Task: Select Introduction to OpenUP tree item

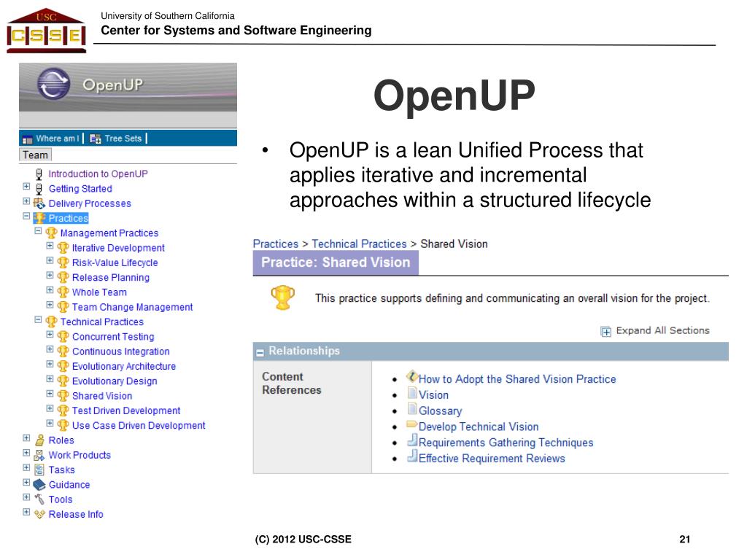Action: pyautogui.click(x=98, y=174)
